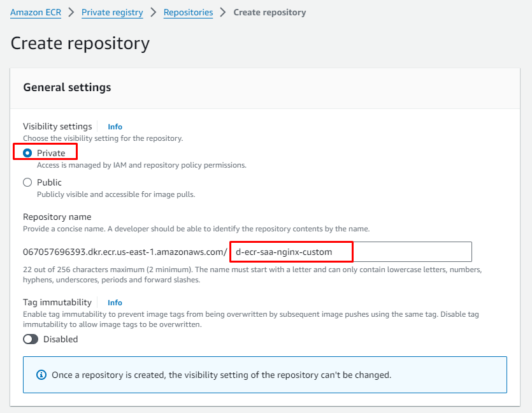Click the visibility can't be changed notice text

coord(221,375)
